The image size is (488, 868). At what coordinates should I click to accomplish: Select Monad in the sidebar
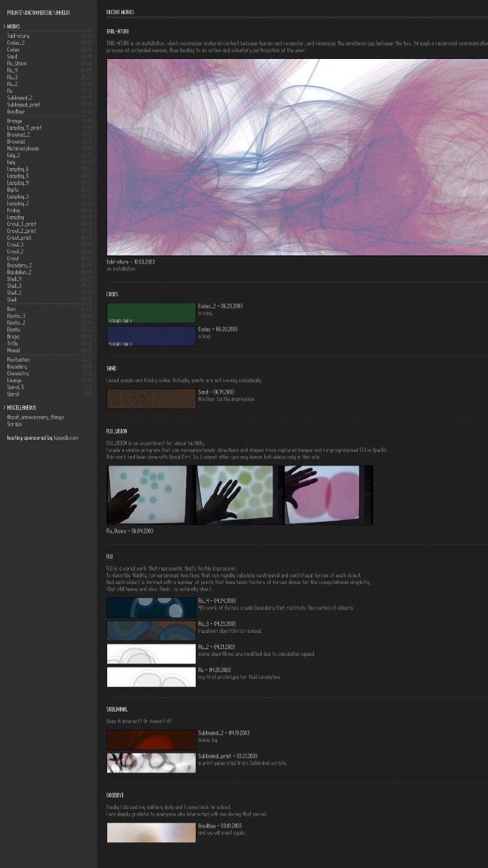[14, 350]
